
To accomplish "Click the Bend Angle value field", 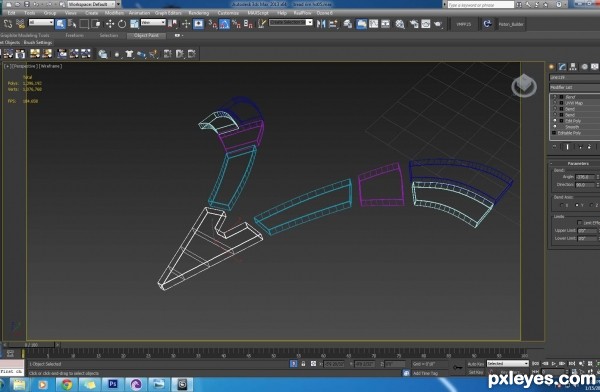I will [585, 177].
